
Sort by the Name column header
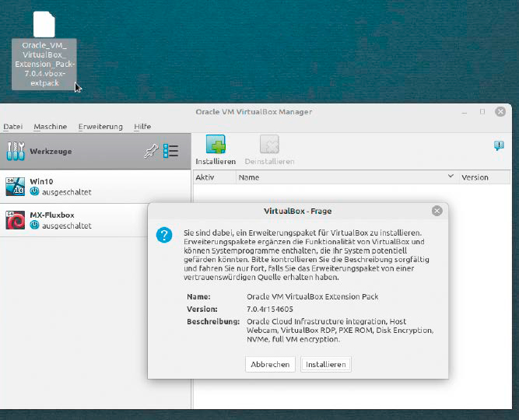(x=347, y=177)
